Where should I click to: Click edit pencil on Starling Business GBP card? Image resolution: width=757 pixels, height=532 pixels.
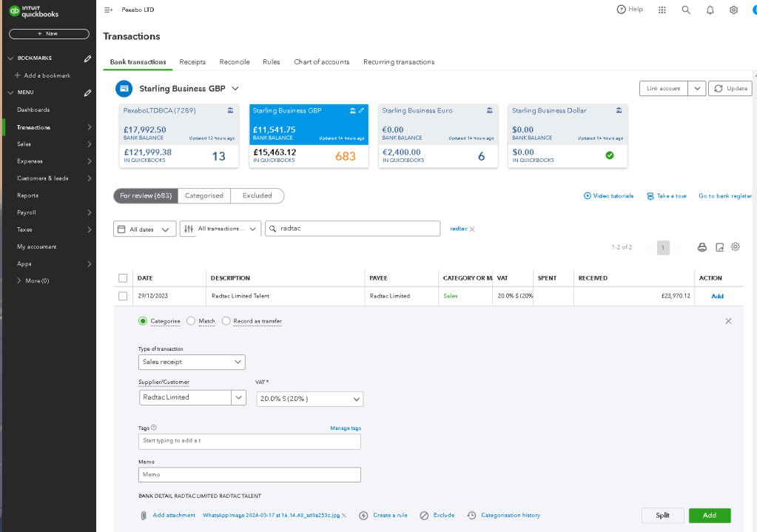click(361, 110)
